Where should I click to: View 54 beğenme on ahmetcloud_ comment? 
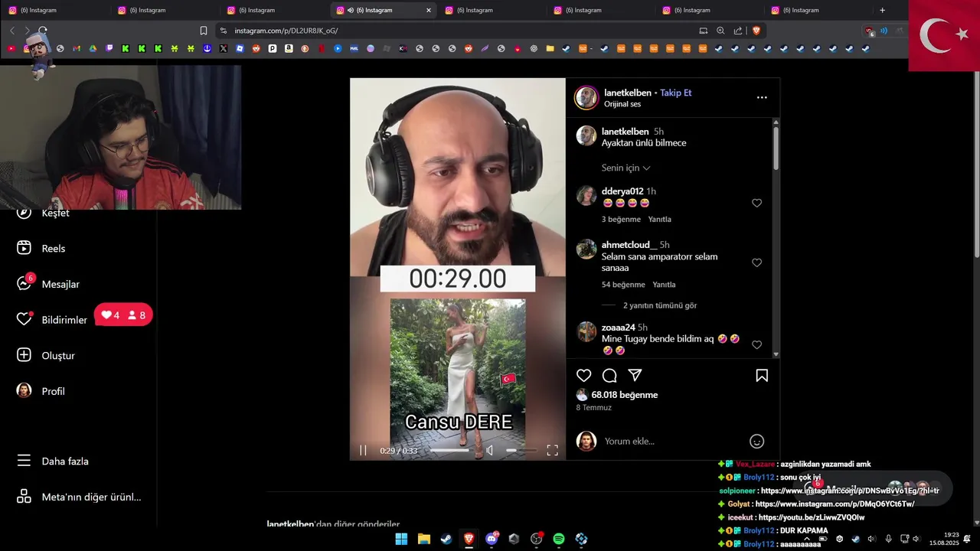click(623, 284)
